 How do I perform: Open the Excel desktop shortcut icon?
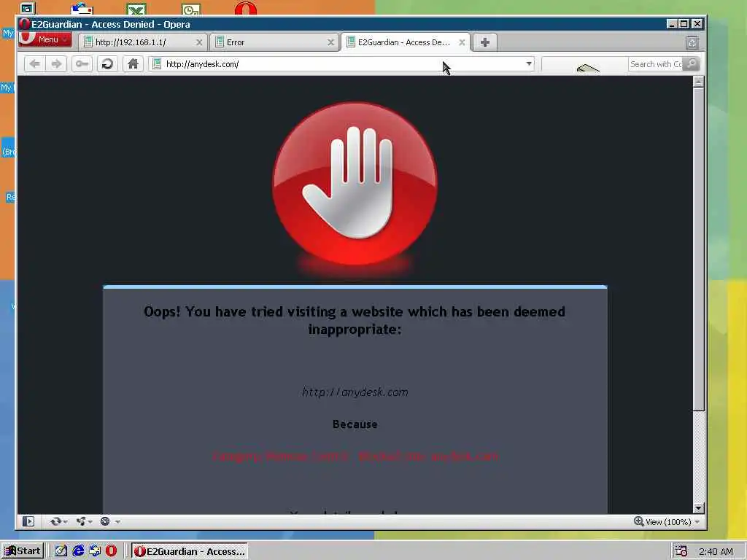tap(136, 9)
